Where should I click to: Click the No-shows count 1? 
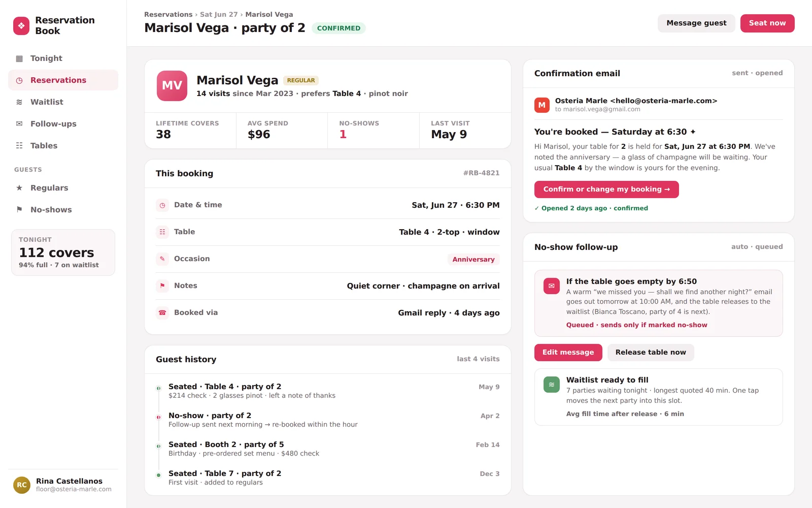pyautogui.click(x=343, y=135)
